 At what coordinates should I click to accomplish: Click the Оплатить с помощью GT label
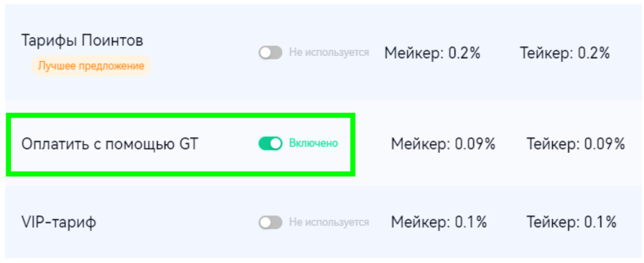tap(109, 144)
